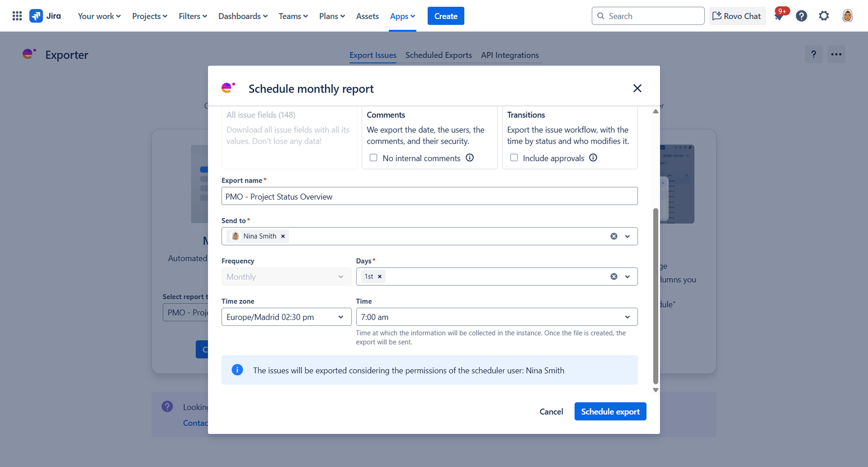This screenshot has width=868, height=467.
Task: Confirm with the Schedule export button
Action: coord(610,411)
